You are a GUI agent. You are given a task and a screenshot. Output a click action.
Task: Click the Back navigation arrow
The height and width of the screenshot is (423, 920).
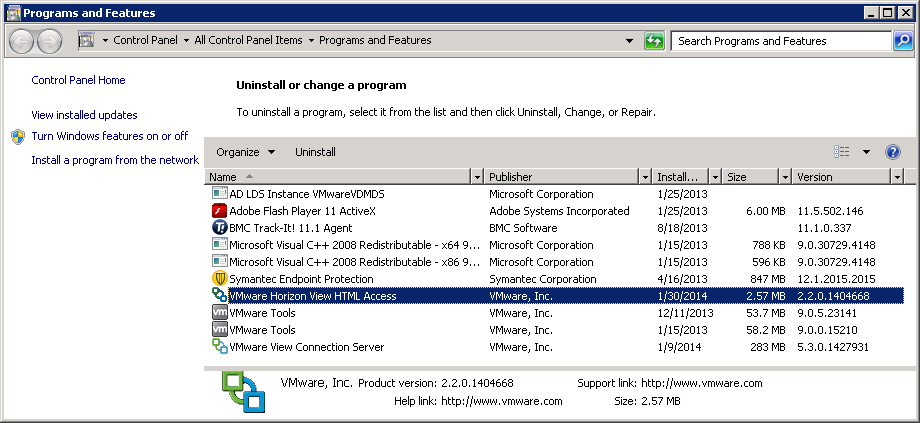click(22, 41)
